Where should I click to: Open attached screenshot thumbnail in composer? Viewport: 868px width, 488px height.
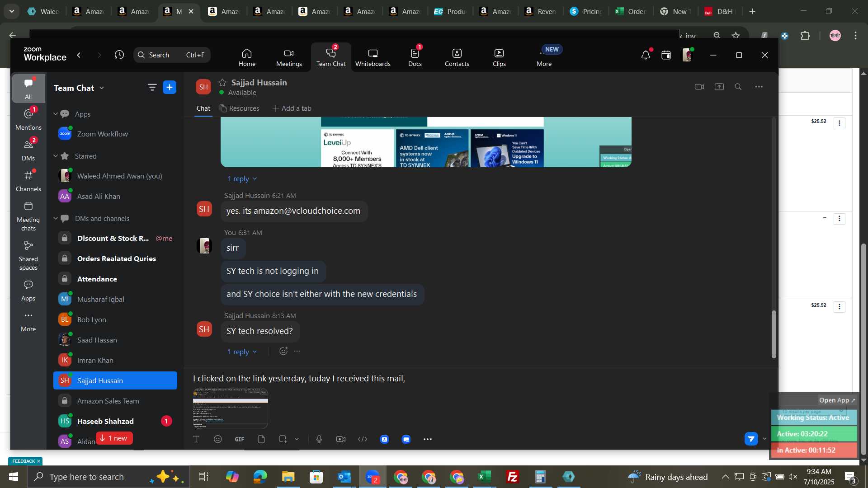tap(231, 408)
